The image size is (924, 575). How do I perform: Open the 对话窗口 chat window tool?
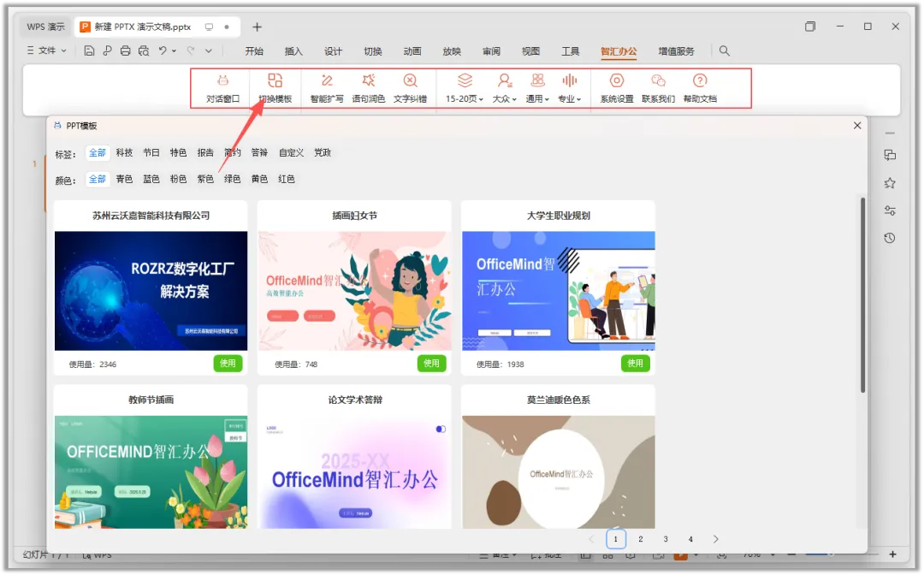tap(222, 88)
